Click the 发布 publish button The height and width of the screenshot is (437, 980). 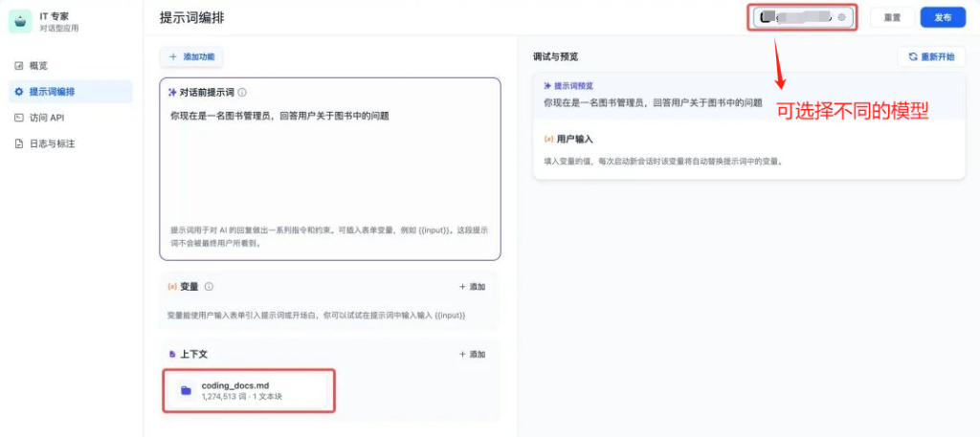[942, 17]
